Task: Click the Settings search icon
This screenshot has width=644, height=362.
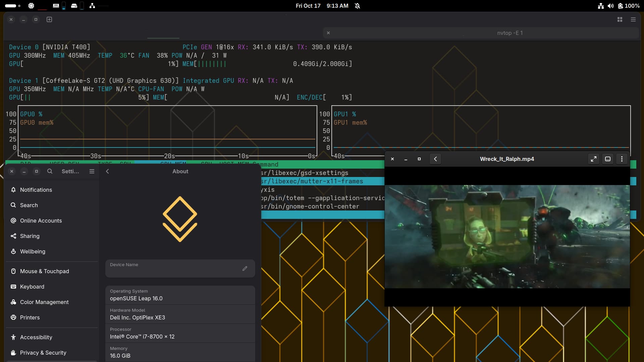Action: click(x=50, y=171)
